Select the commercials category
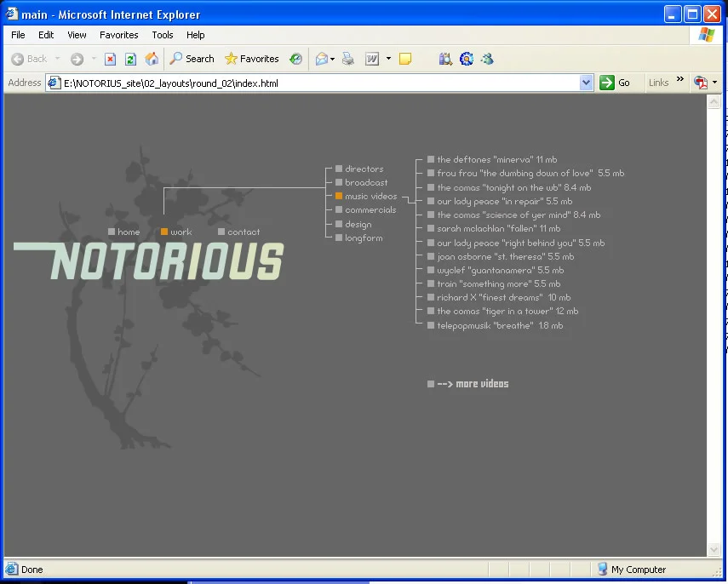Screen dimensions: 728x584 click(x=366, y=209)
